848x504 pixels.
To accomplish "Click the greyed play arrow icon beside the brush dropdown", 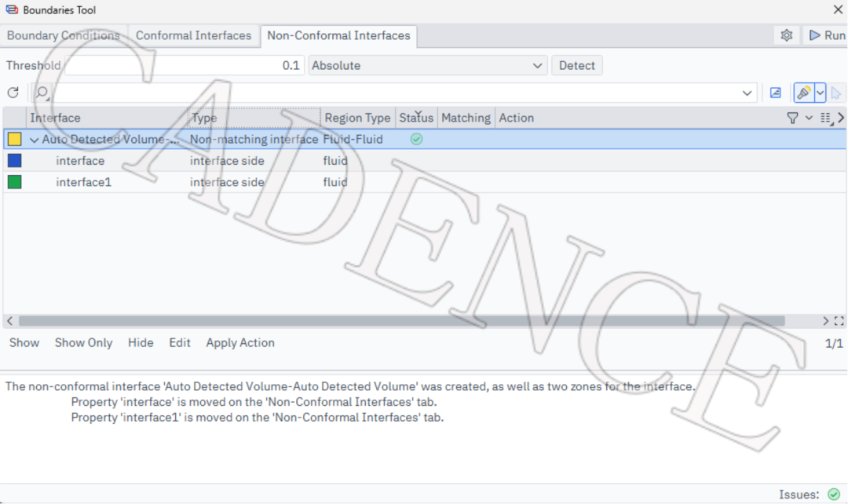I will 836,93.
